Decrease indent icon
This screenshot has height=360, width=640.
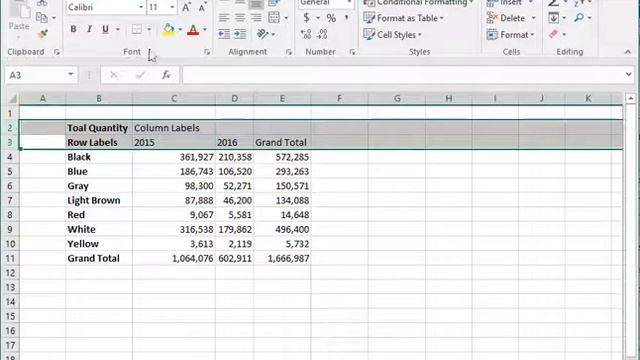click(x=224, y=34)
